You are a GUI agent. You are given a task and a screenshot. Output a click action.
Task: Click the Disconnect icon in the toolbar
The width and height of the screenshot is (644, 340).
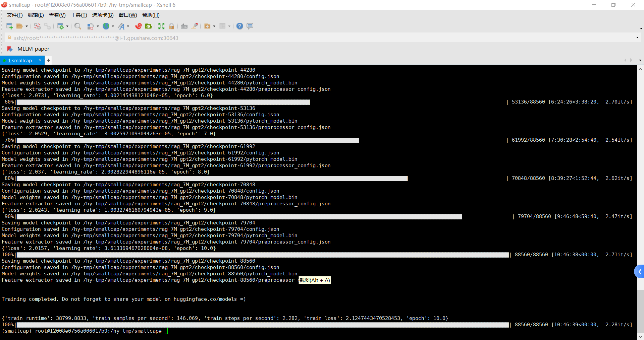pyautogui.click(x=37, y=26)
